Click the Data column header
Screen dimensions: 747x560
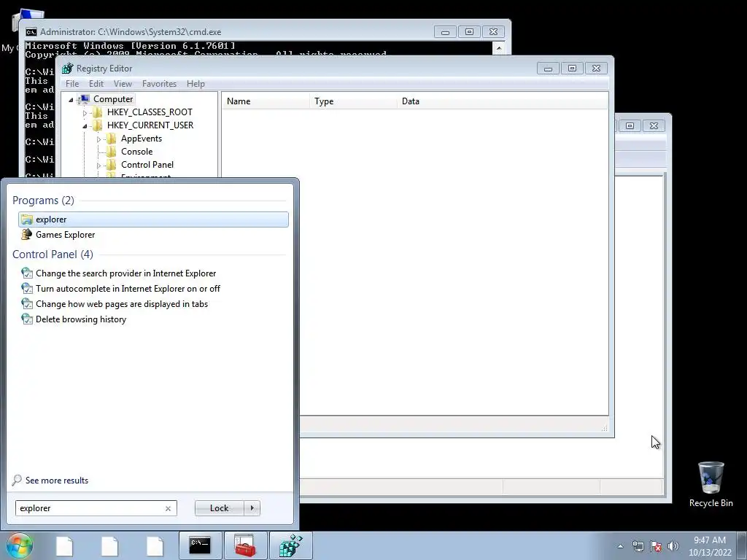503,101
